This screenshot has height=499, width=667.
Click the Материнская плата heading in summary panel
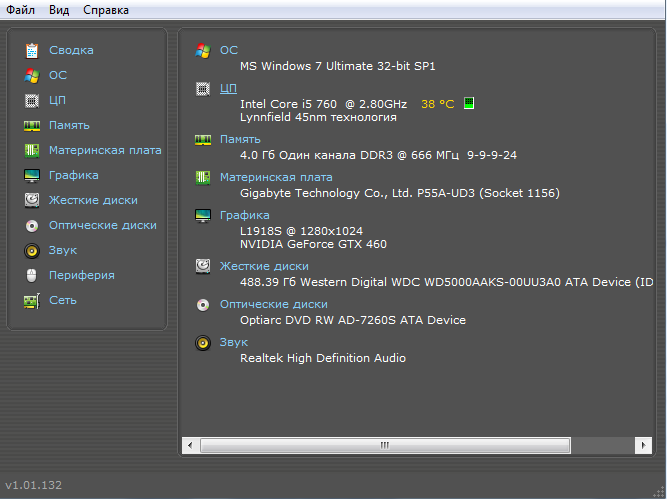[x=276, y=177]
